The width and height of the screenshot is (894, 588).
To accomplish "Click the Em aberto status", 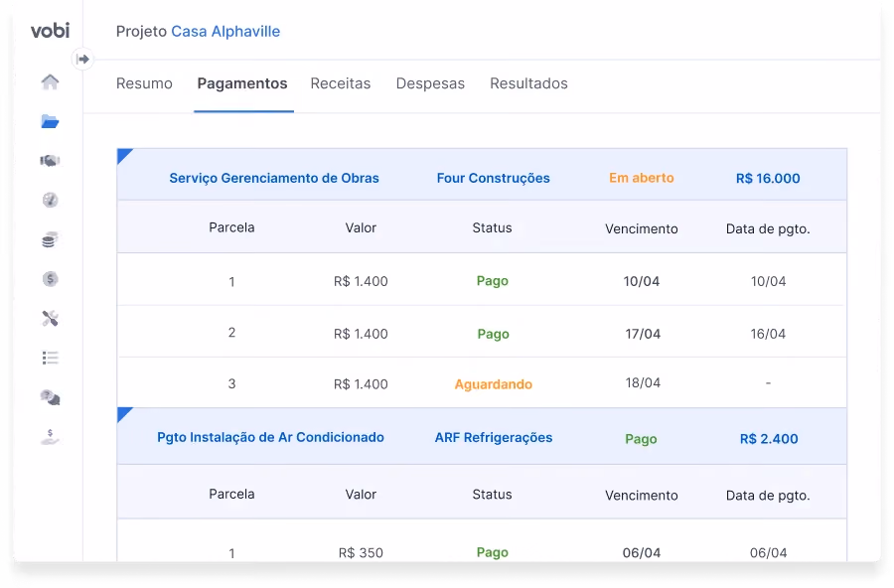I will [x=642, y=178].
